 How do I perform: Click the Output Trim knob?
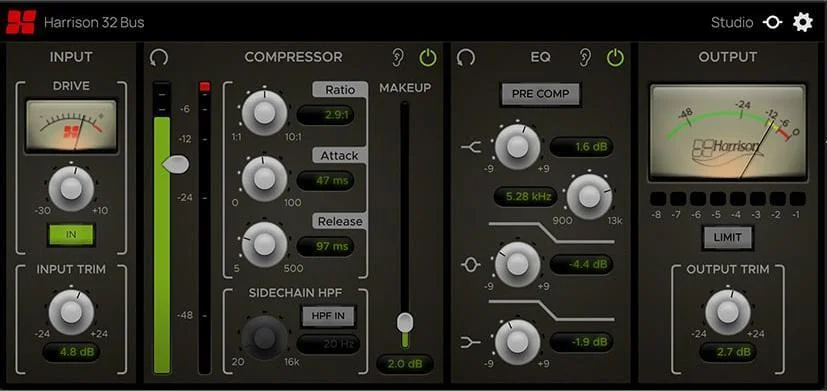click(728, 312)
